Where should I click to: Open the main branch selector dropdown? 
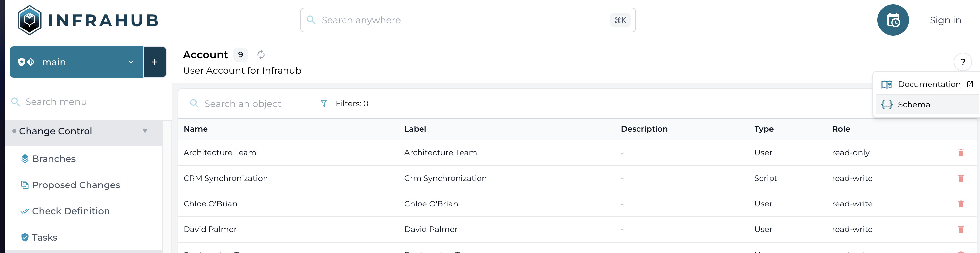click(x=76, y=62)
